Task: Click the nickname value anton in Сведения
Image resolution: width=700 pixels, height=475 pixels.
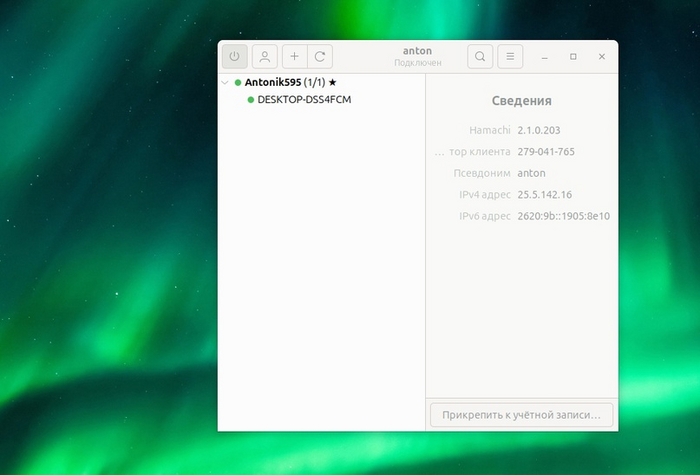Action: tap(531, 173)
